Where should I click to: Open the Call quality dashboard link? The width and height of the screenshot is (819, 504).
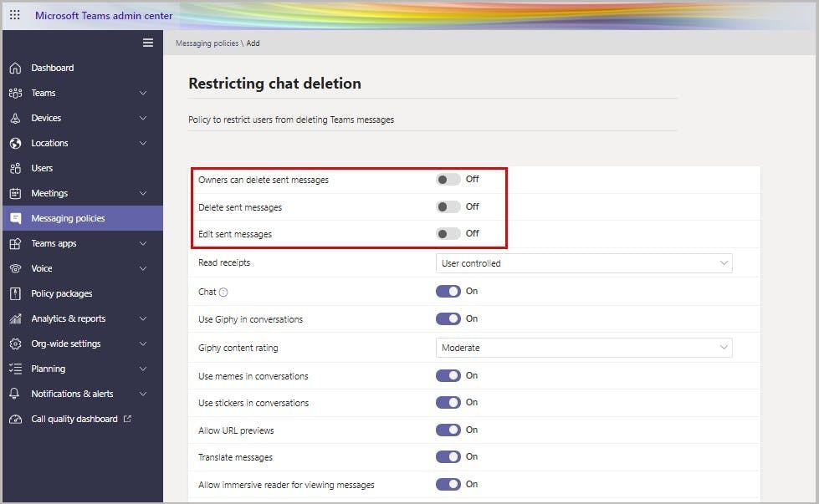74,419
